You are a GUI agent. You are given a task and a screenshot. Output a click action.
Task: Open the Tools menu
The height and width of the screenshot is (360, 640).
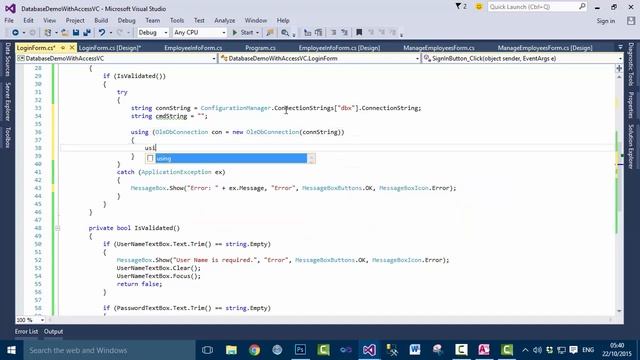[177, 20]
